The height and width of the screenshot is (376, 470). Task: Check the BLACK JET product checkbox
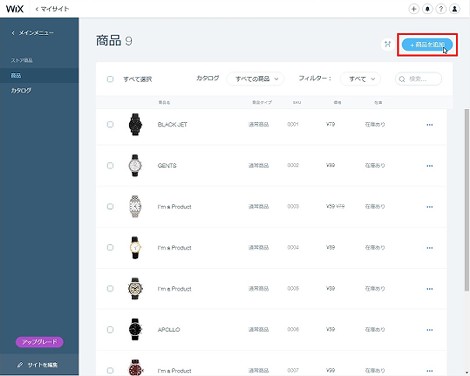pos(110,124)
